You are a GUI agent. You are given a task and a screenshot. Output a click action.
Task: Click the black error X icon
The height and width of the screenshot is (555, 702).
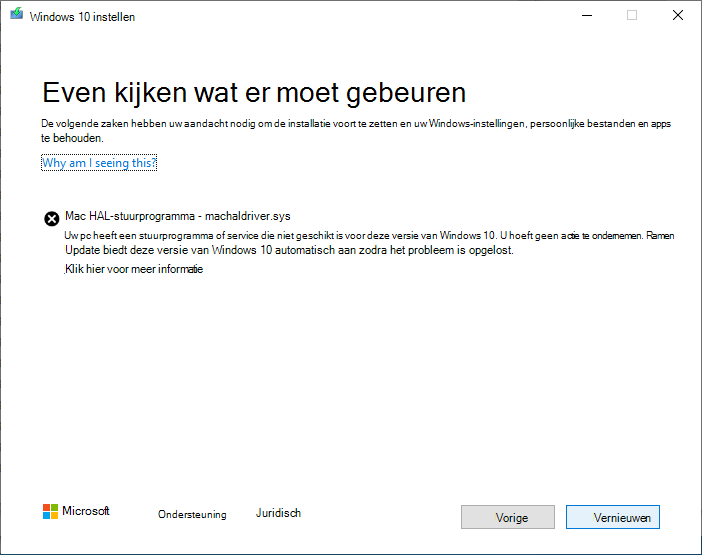(x=51, y=218)
